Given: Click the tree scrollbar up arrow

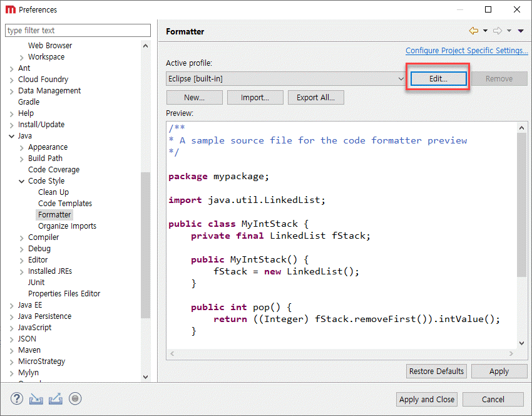Looking at the screenshot, I should (146, 46).
